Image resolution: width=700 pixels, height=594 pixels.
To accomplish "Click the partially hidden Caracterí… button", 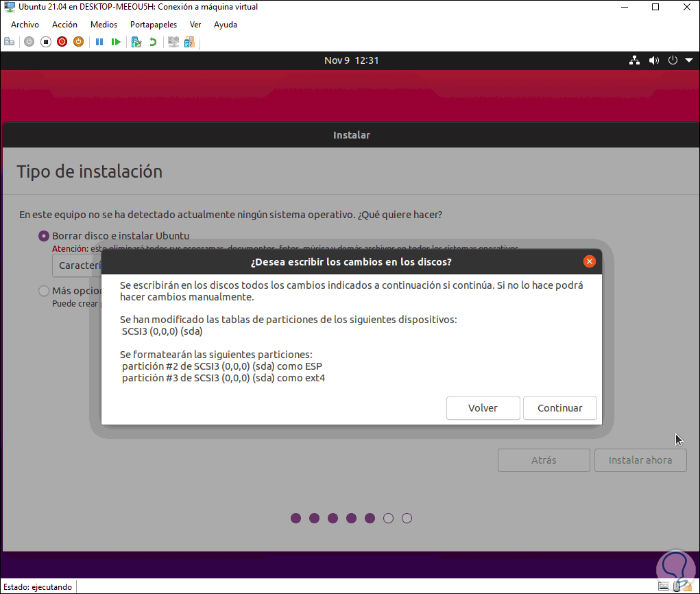I will pos(77,265).
